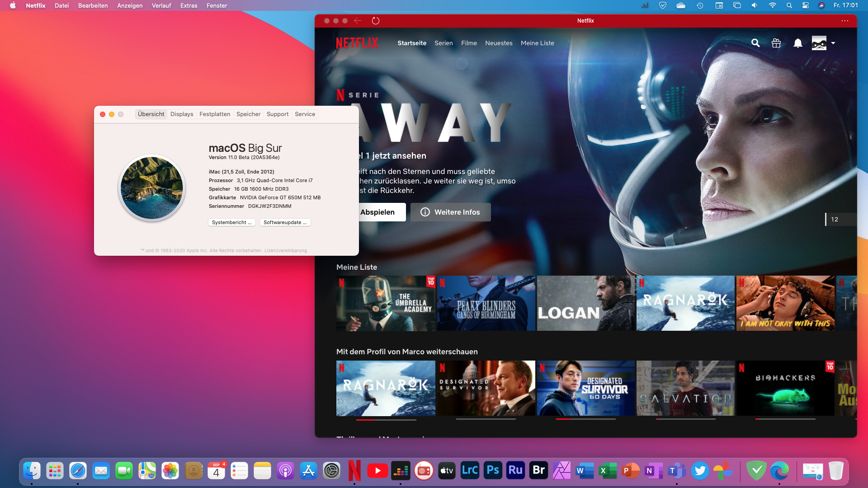Switch to the Displays tab
868x488 pixels.
[x=182, y=114]
